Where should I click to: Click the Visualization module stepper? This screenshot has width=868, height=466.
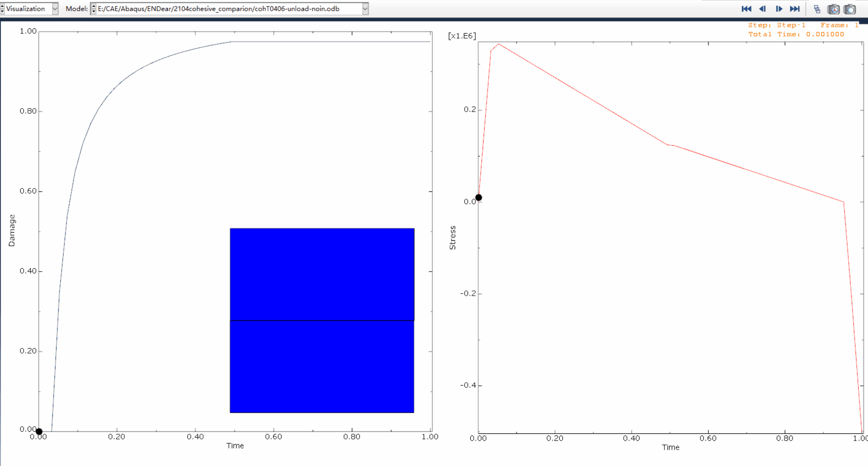(x=2, y=9)
